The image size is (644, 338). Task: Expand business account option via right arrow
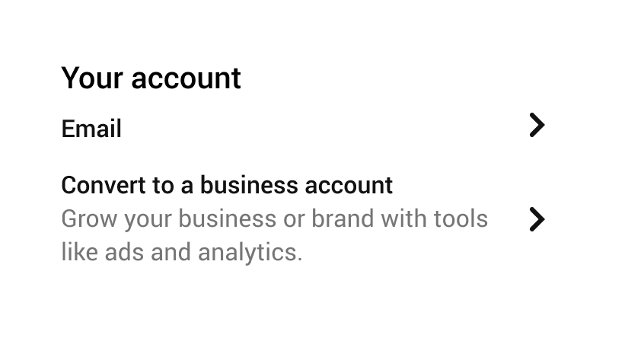(x=537, y=219)
